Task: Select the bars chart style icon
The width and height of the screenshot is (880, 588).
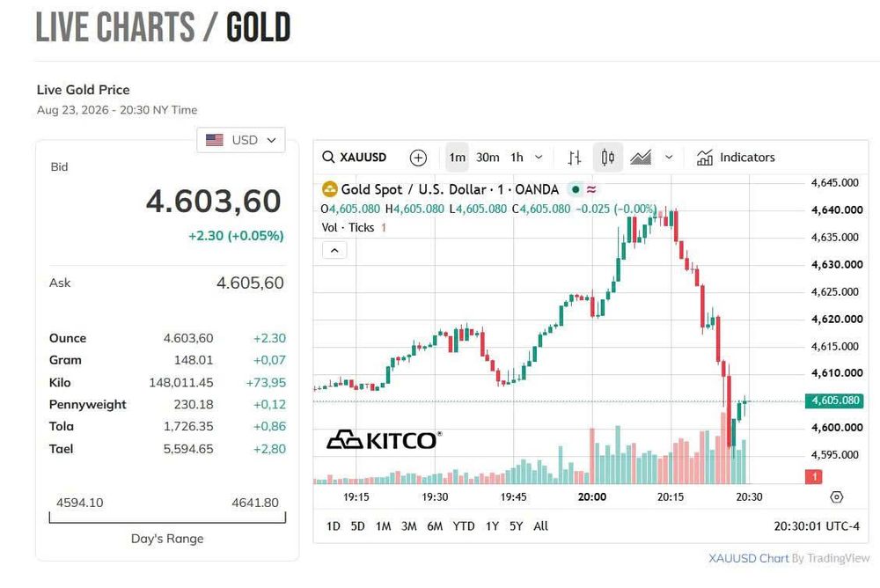Action: 574,158
